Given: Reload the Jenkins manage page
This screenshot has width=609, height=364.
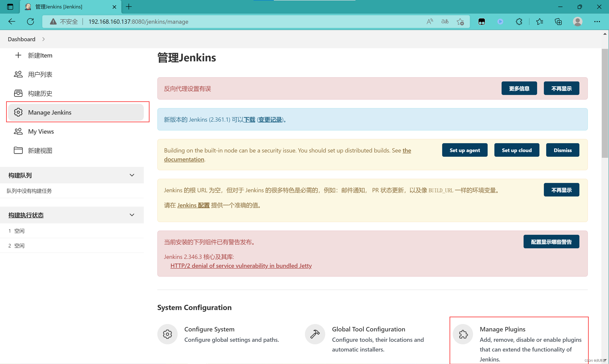Looking at the screenshot, I should coord(30,22).
